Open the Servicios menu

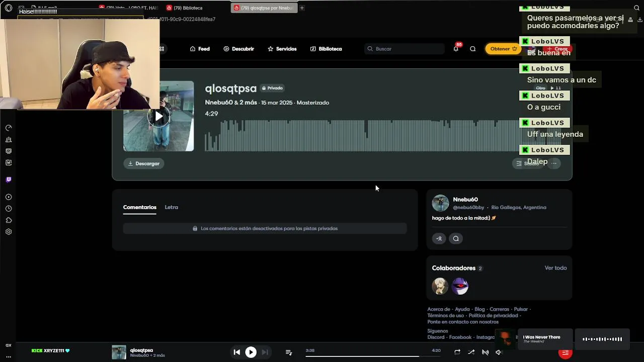282,49
